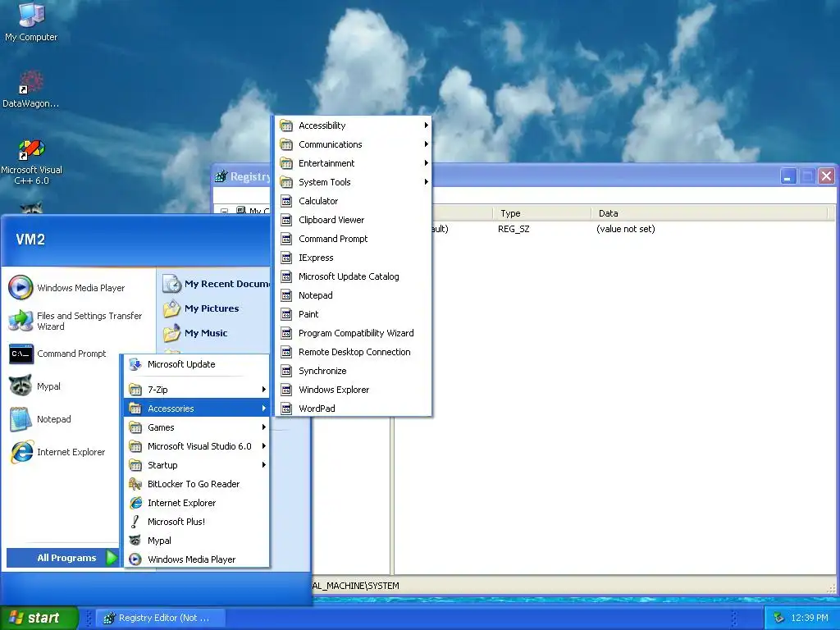The width and height of the screenshot is (840, 630).
Task: Expand the 7-Zip submenu arrow
Action: click(263, 390)
